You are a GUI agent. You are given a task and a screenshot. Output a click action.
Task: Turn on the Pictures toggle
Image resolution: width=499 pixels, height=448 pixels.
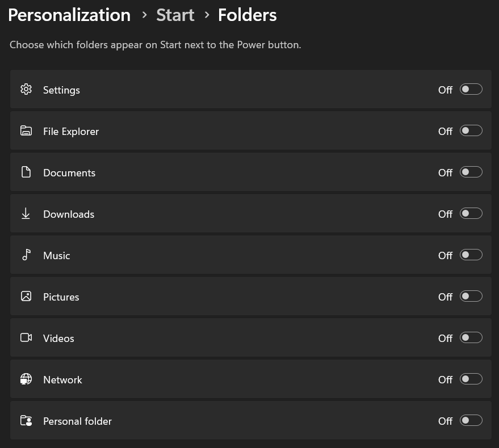(471, 297)
